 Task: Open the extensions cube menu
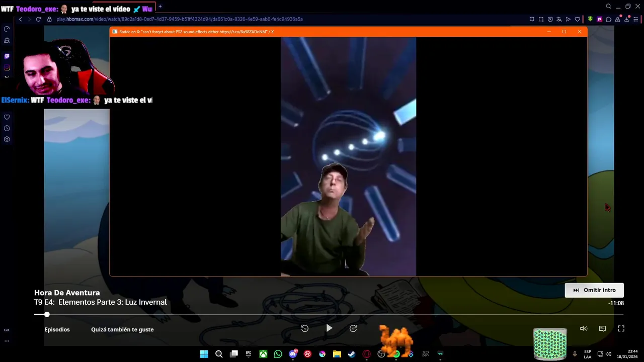pyautogui.click(x=608, y=19)
